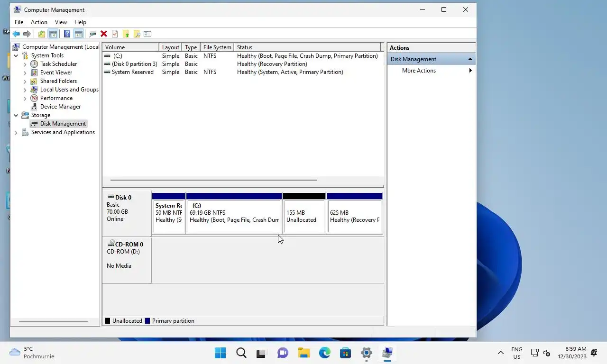This screenshot has height=364, width=607.
Task: Sort by the Status column header
Action: (x=307, y=47)
